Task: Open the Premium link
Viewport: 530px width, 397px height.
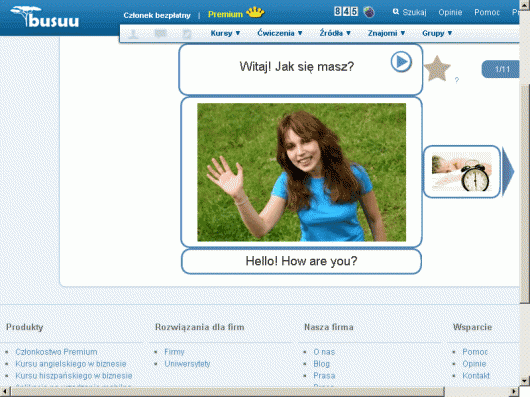Action: pos(225,14)
